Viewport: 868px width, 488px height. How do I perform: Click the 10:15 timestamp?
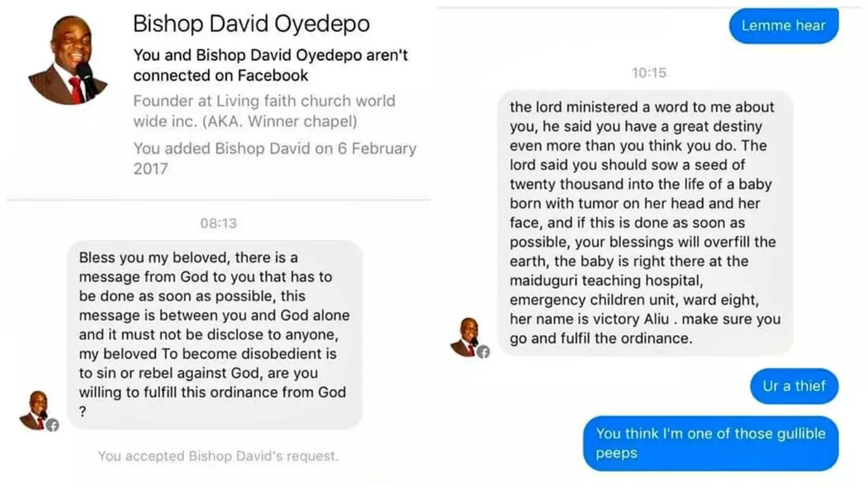pyautogui.click(x=649, y=72)
